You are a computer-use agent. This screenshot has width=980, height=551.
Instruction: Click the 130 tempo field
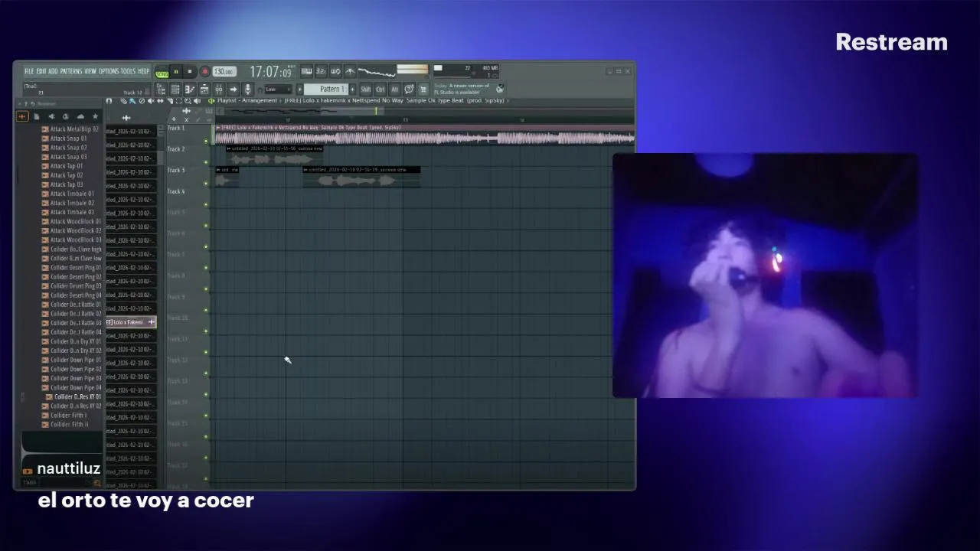[x=224, y=71]
